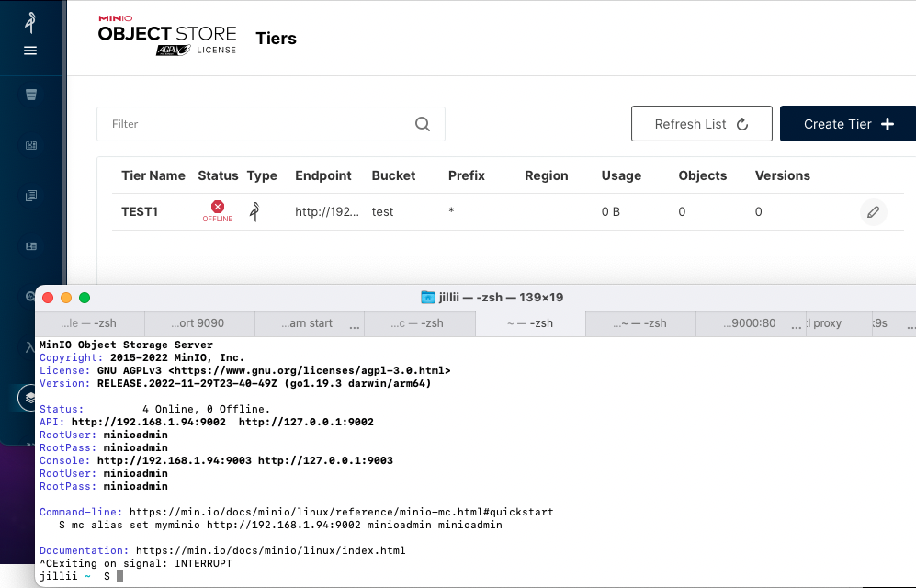The width and height of the screenshot is (916, 588).
Task: Select the '...9000:80' terminal tab
Action: point(750,323)
